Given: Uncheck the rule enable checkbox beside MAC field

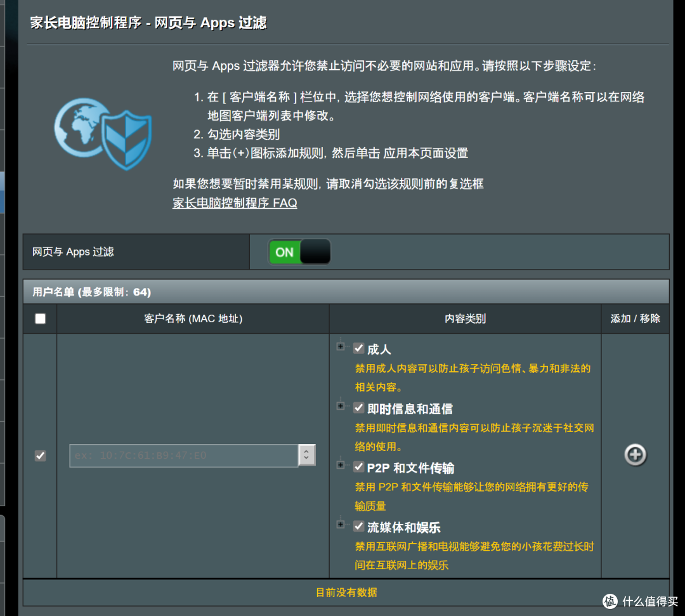Looking at the screenshot, I should (x=40, y=455).
